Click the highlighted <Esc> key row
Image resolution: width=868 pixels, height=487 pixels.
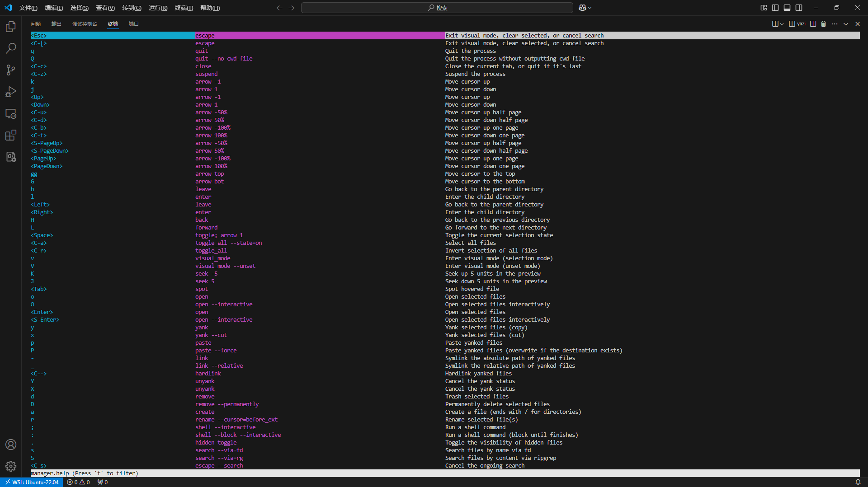click(445, 35)
